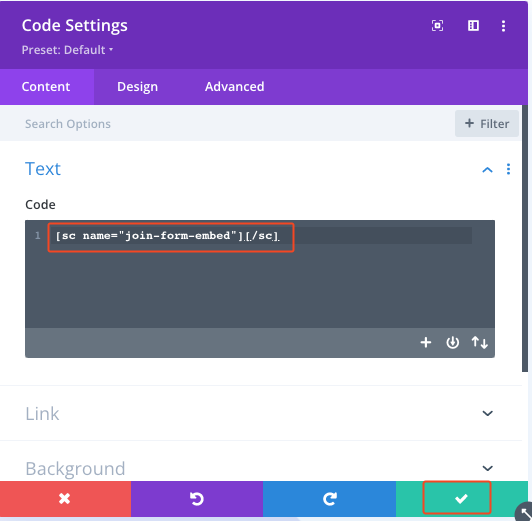Switch to the Design tab
The height and width of the screenshot is (521, 532).
(x=137, y=87)
